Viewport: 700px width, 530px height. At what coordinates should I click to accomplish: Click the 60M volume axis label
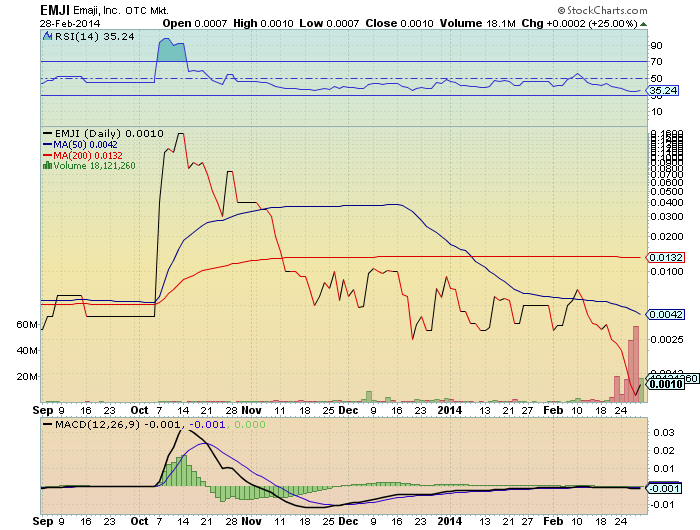click(x=27, y=325)
